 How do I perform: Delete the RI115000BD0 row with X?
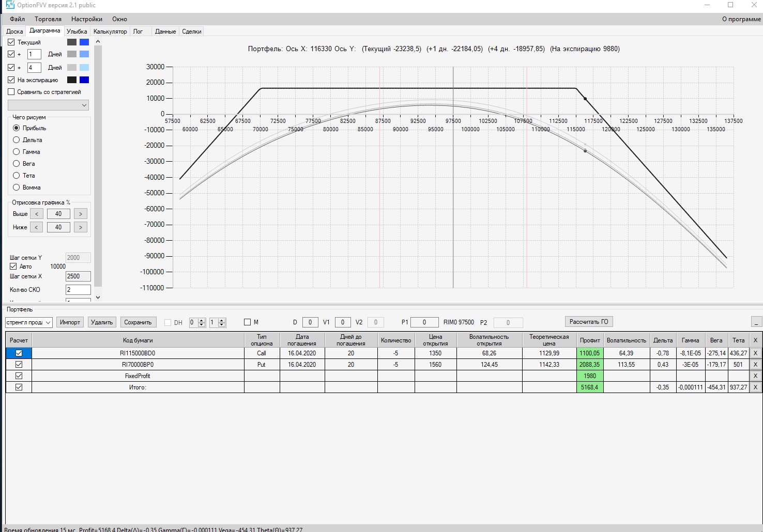[755, 353]
